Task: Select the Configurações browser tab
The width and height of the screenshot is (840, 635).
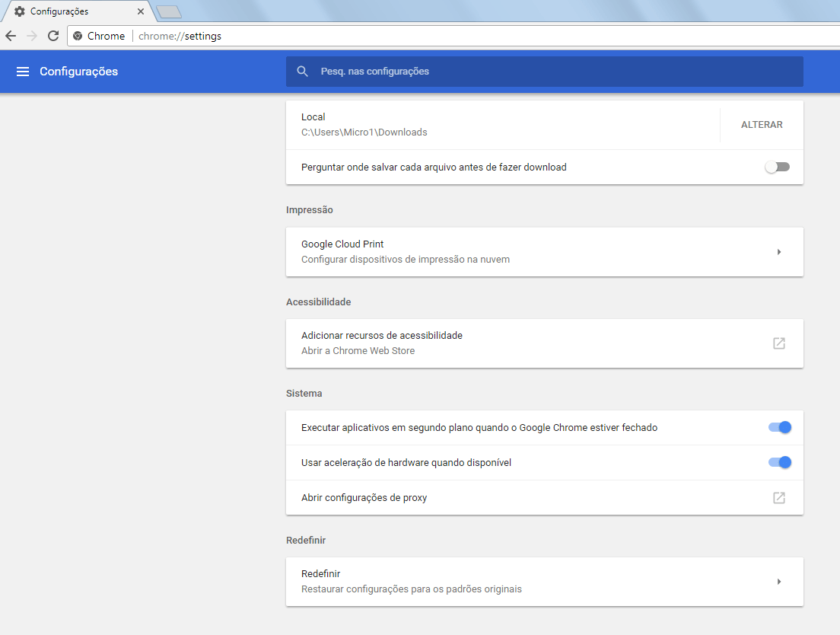Action: point(79,11)
